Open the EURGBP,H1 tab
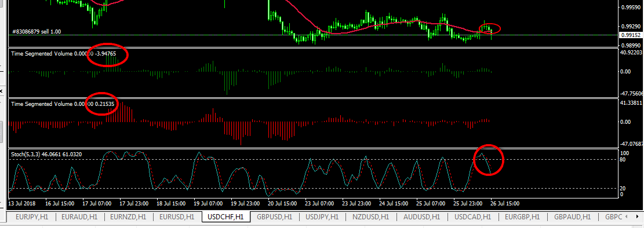The width and height of the screenshot is (644, 228). 522,216
